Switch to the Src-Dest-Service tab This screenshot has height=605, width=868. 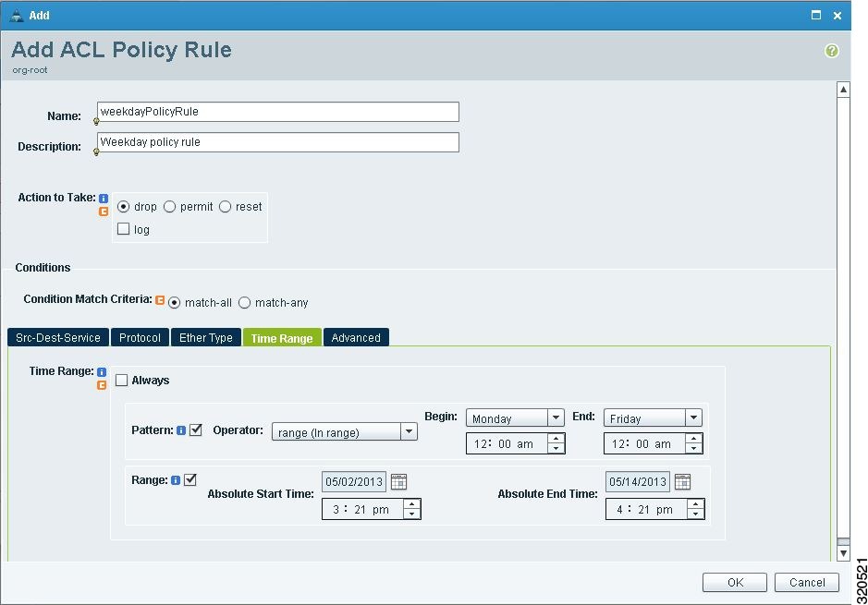click(x=58, y=337)
